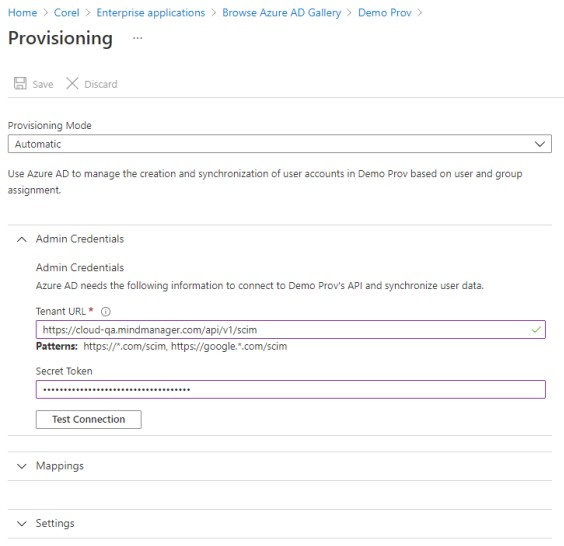The image size is (564, 546).
Task: Go to Browse Azure AD Gallery breadcrumb
Action: tap(282, 13)
